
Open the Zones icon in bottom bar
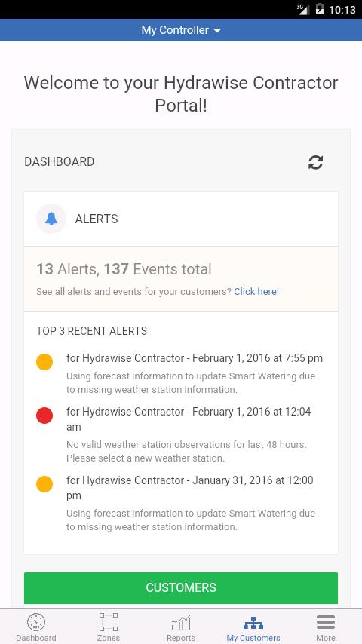[x=109, y=622]
